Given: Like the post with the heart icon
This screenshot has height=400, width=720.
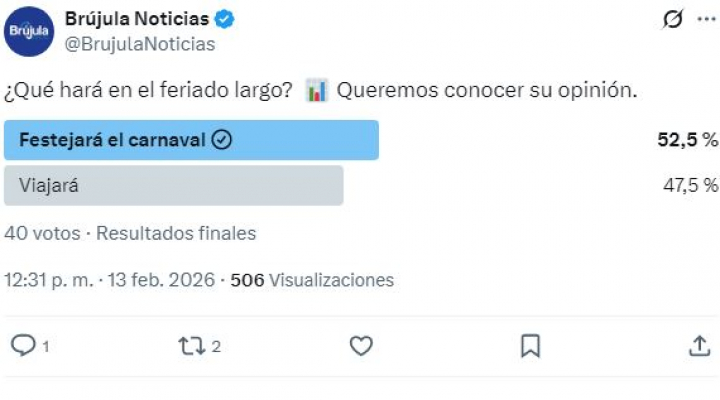Looking at the screenshot, I should pos(361,346).
